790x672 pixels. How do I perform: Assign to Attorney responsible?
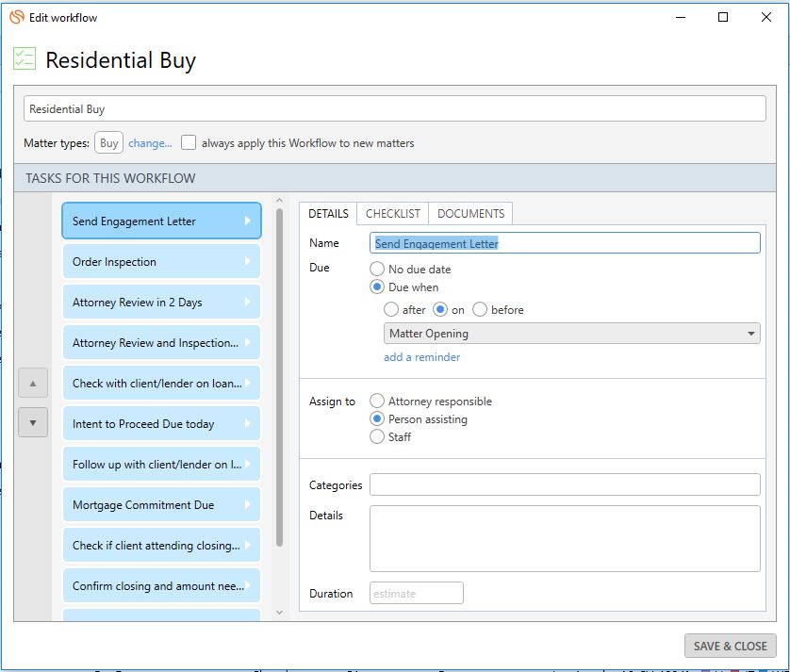coord(377,401)
